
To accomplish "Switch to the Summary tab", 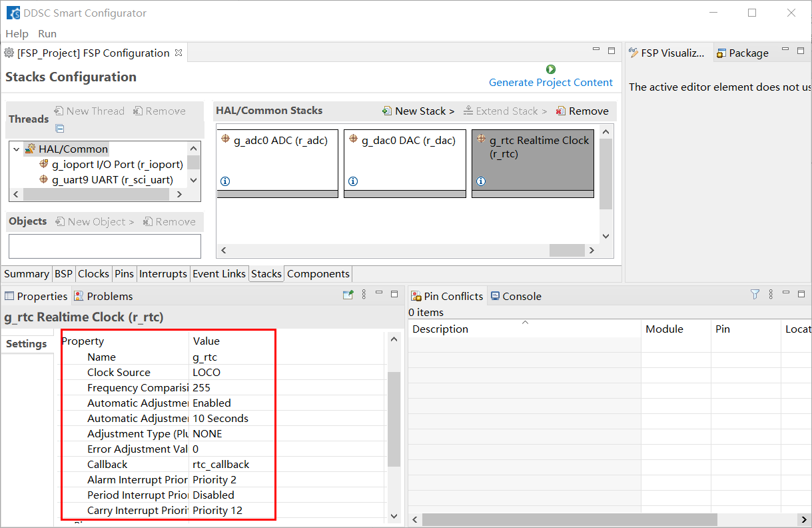I will (27, 273).
